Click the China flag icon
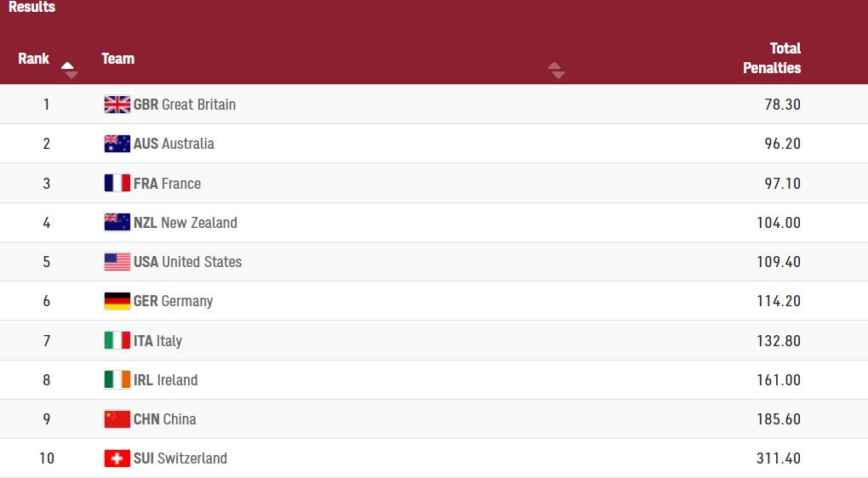Screen dimensions: 868x478 coord(117,419)
